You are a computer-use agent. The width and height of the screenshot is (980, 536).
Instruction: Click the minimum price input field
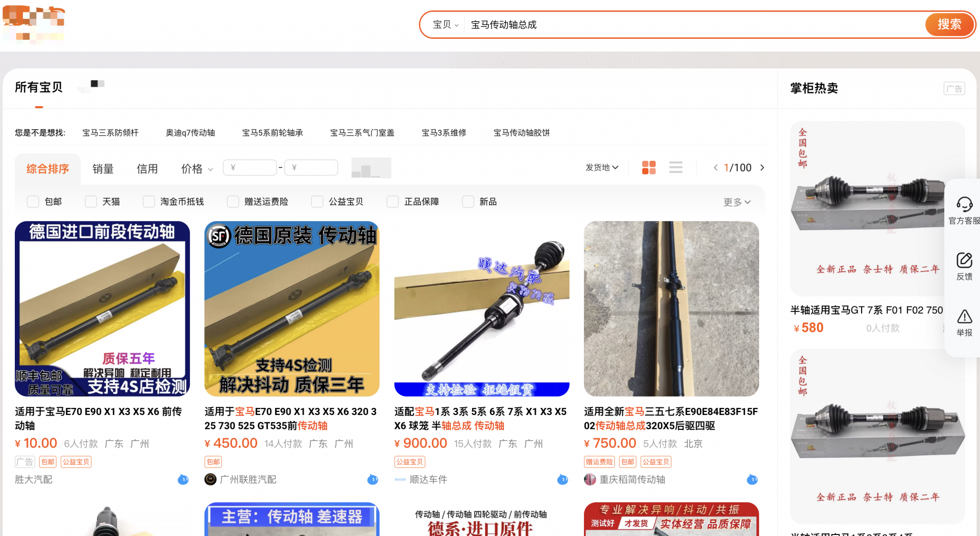point(250,167)
